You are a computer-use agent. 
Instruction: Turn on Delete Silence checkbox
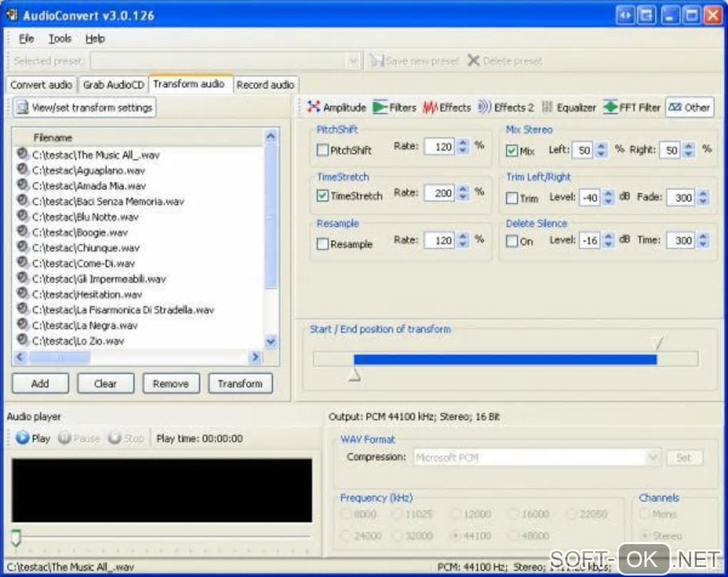point(512,241)
